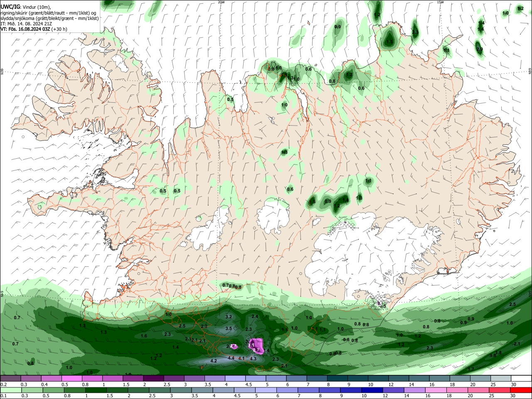Click the '1.7' precipitation value
532x399 pixels.
click(x=471, y=369)
